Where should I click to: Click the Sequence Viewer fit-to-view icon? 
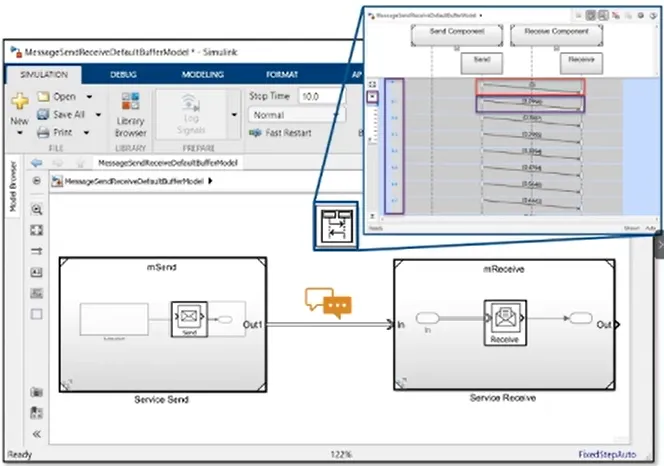click(372, 84)
